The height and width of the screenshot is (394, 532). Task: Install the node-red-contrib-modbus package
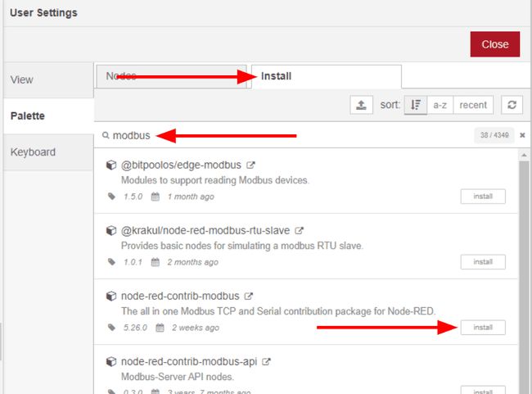pos(482,328)
